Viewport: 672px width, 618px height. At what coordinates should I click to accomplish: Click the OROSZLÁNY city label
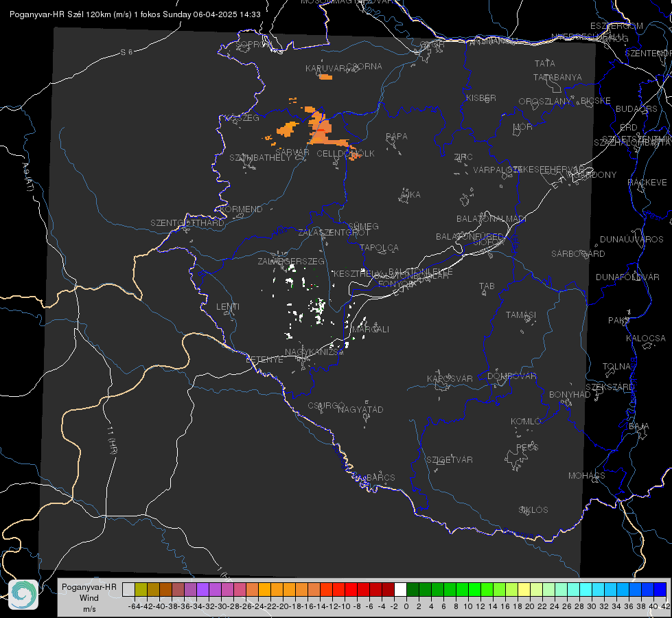click(x=545, y=102)
